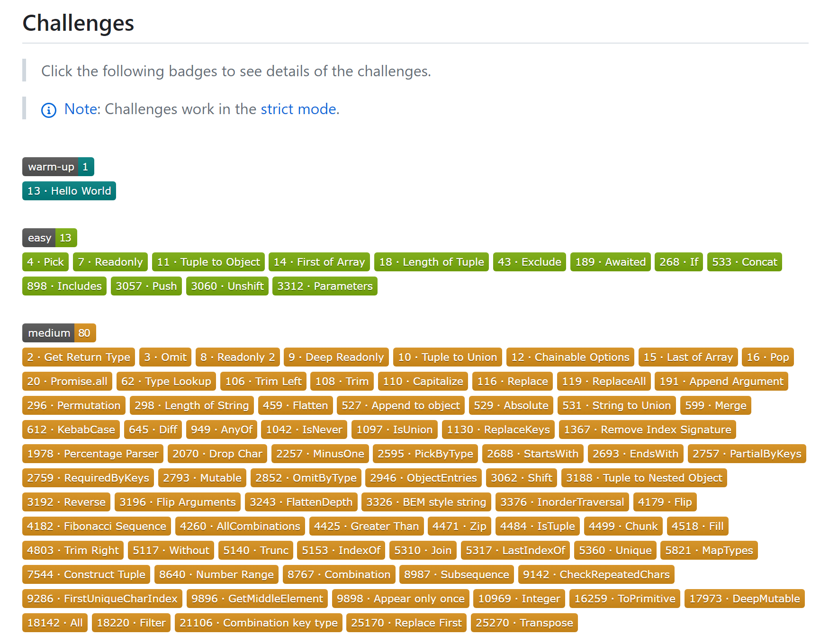Open 2 · Get Return Type badge
This screenshot has width=829, height=644.
79,357
